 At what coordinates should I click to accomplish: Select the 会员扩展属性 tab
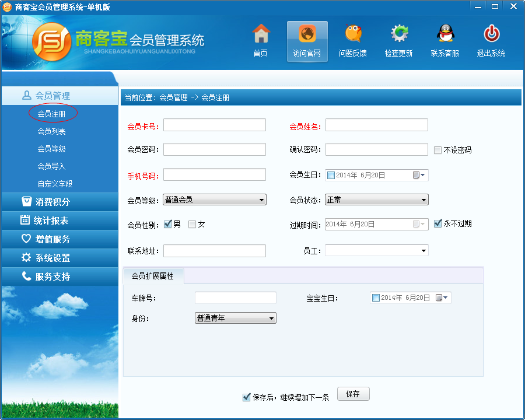153,276
